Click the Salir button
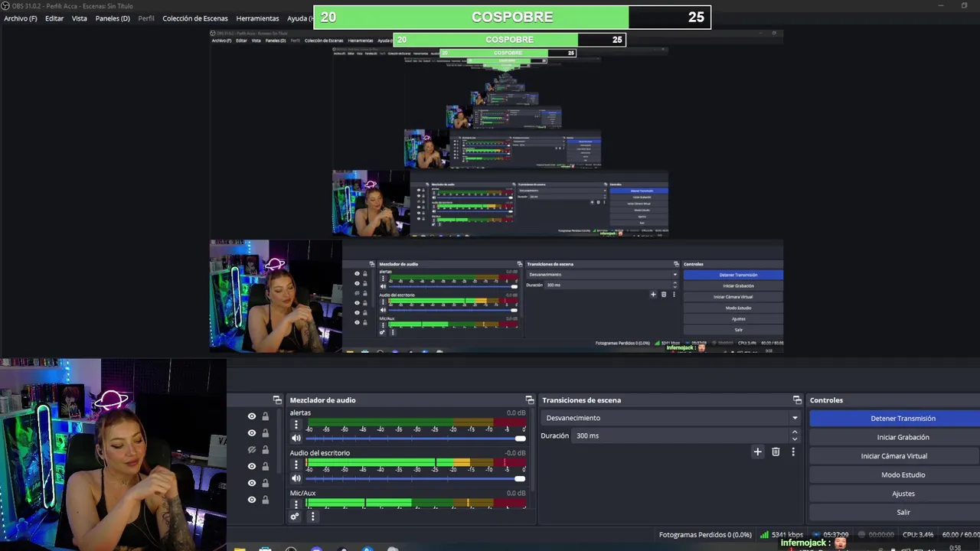This screenshot has height=551, width=980. 895,512
